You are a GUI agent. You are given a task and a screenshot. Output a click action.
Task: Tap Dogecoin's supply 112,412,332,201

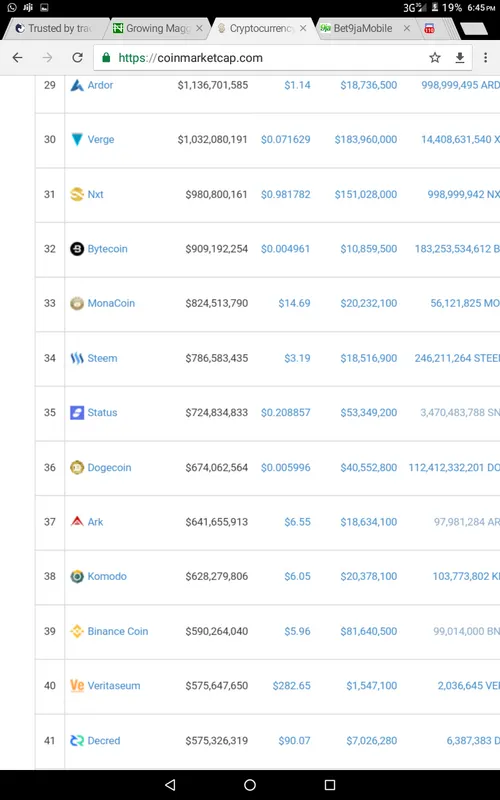pyautogui.click(x=446, y=467)
